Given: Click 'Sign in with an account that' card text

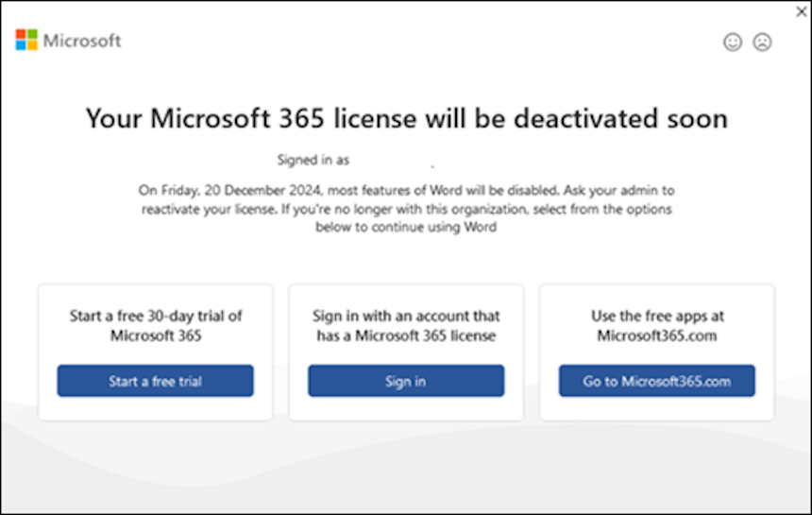Looking at the screenshot, I should 406,316.
